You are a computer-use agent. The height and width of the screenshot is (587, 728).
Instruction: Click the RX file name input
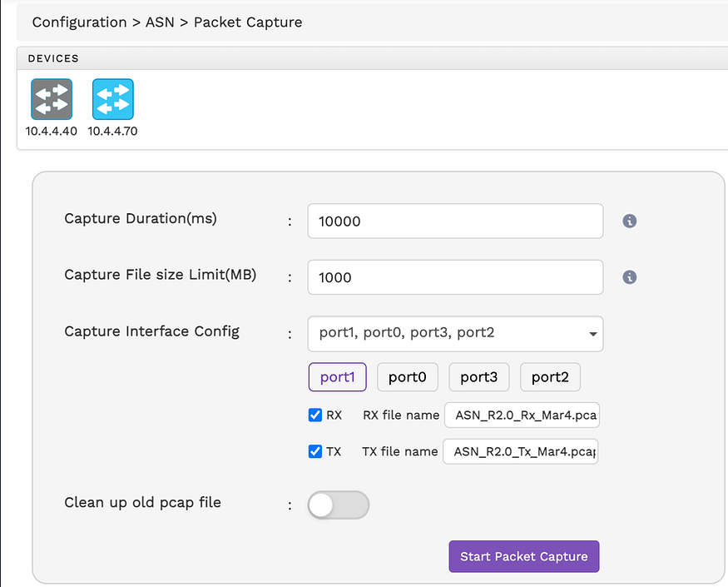pos(522,415)
